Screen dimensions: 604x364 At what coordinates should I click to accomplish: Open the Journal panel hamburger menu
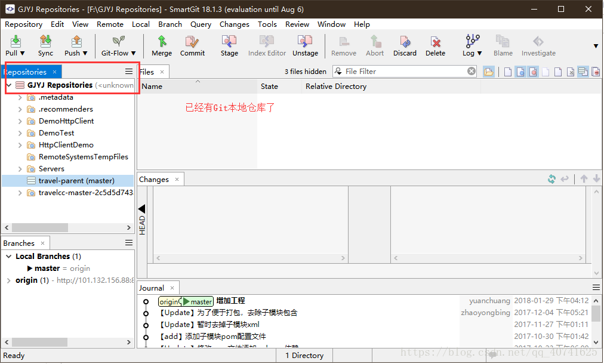tap(596, 288)
